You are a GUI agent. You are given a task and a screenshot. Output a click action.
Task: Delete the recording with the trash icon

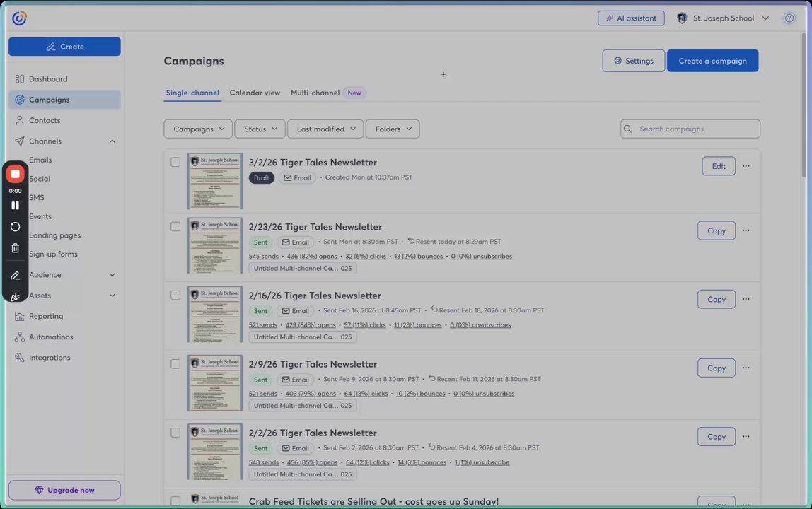[15, 248]
